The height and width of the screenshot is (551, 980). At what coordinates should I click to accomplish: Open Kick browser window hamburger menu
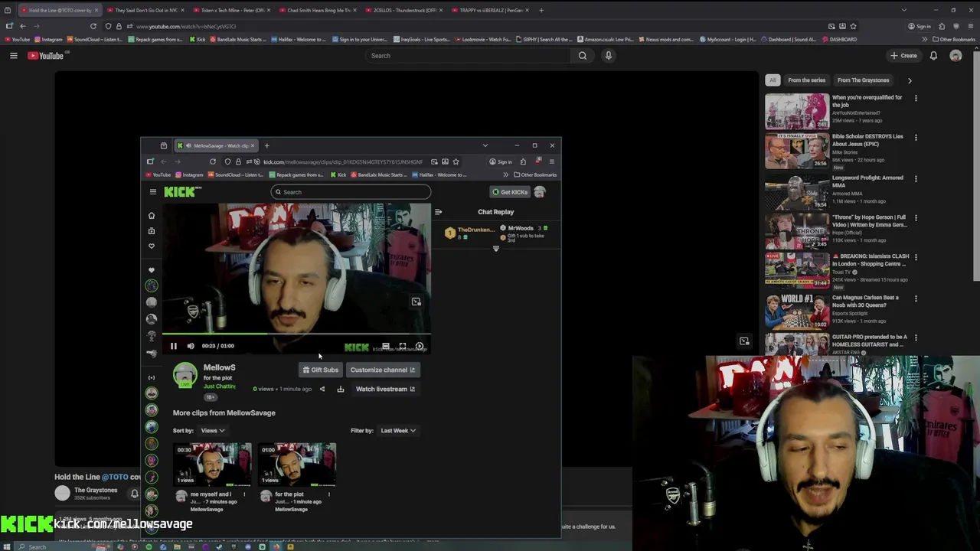pyautogui.click(x=551, y=161)
